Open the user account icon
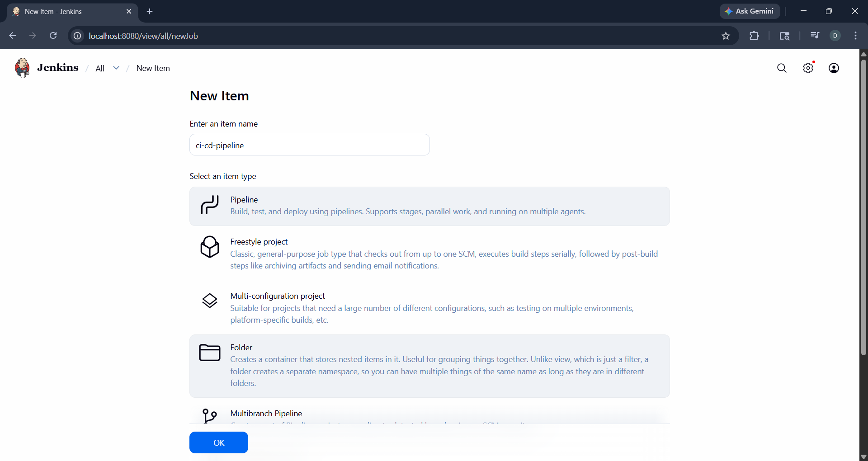Image resolution: width=868 pixels, height=461 pixels. (834, 68)
